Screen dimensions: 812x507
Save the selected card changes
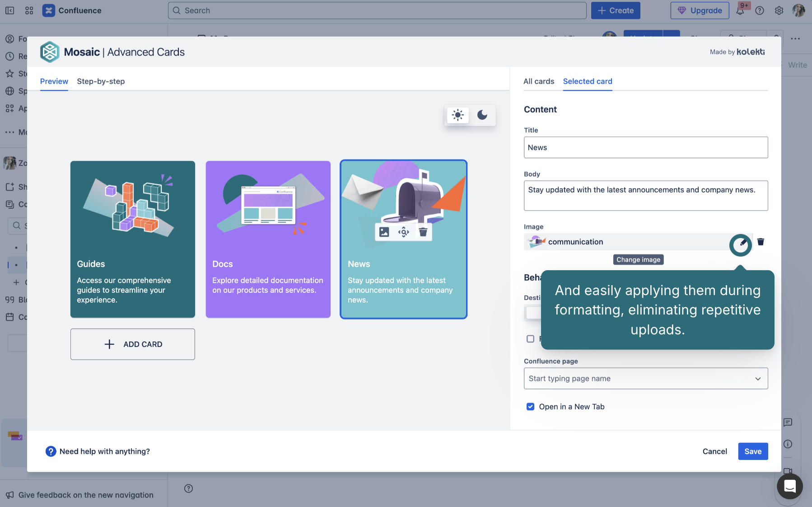[752, 451]
